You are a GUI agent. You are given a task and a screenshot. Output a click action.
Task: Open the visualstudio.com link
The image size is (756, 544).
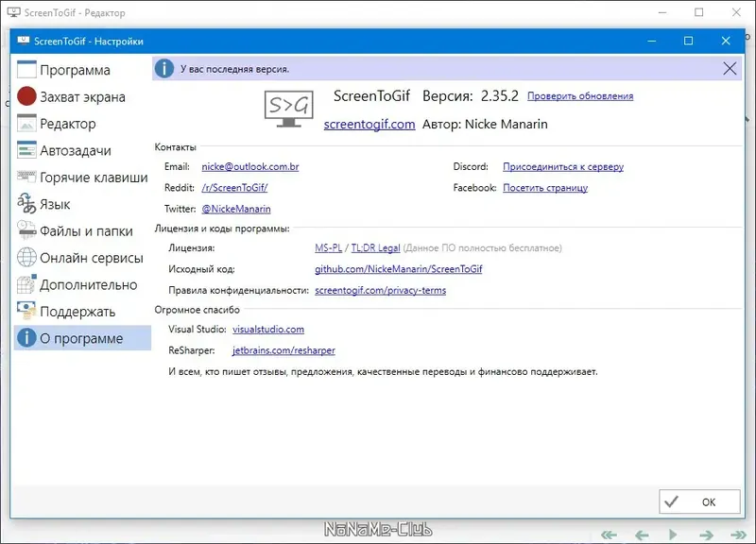coord(268,329)
